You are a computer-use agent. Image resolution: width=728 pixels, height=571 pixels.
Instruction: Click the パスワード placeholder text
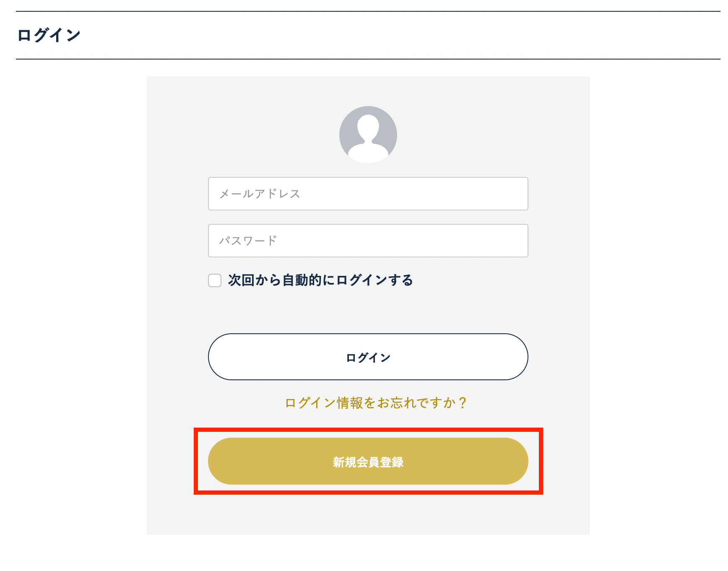coord(248,241)
